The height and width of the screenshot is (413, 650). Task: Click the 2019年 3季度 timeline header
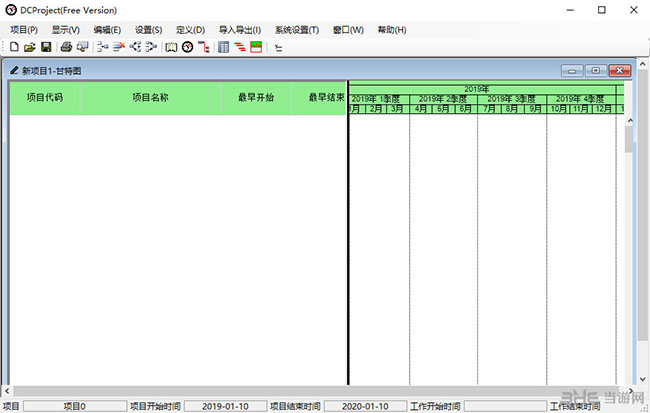pyautogui.click(x=512, y=99)
